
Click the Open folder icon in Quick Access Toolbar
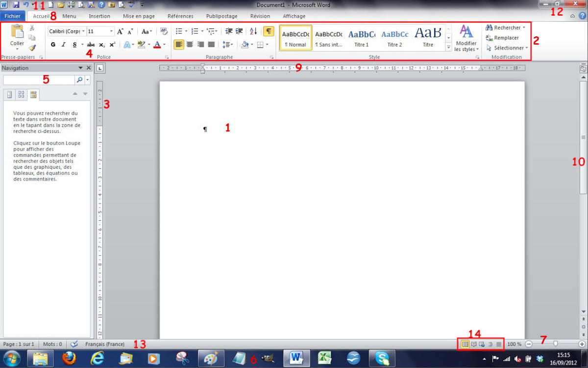(x=61, y=4)
